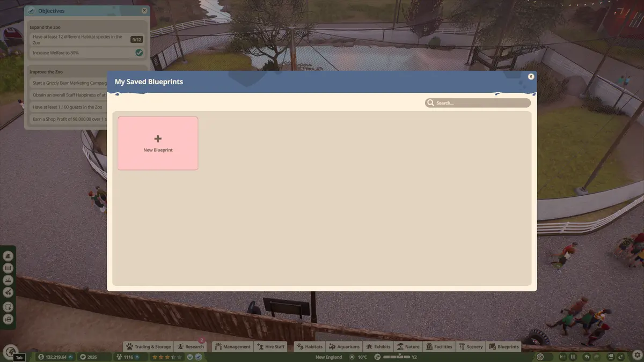This screenshot has height=362, width=644.
Task: Select the multi-select marquee tool icon
Action: [x=8, y=307]
